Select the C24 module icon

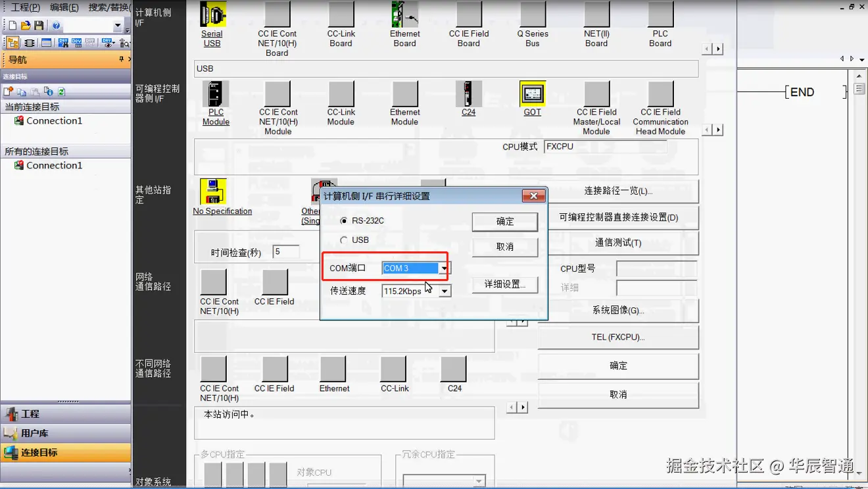(468, 93)
